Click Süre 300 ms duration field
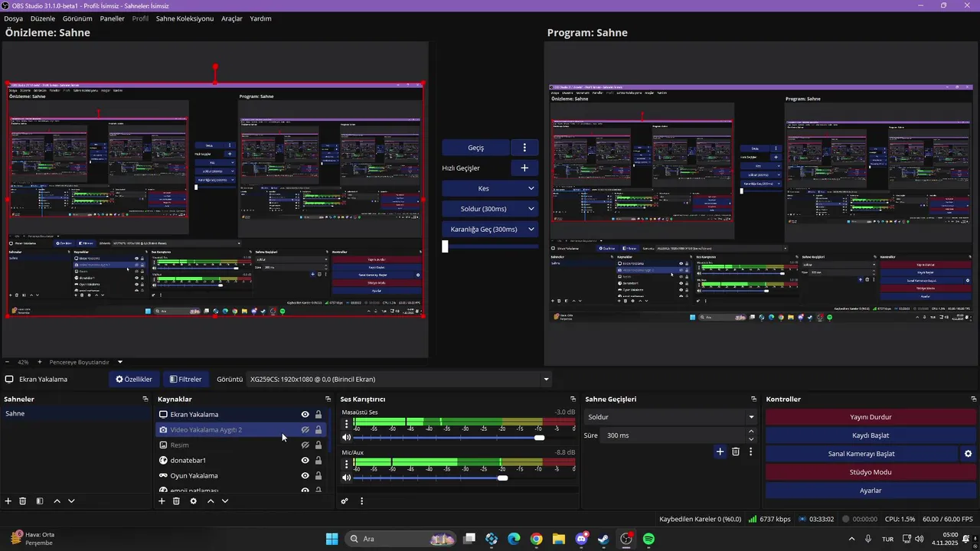 tap(674, 435)
